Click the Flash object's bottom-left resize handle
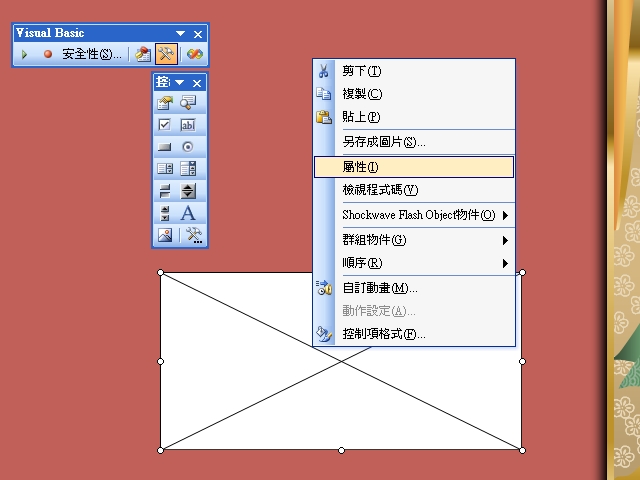This screenshot has height=480, width=640. click(x=160, y=450)
